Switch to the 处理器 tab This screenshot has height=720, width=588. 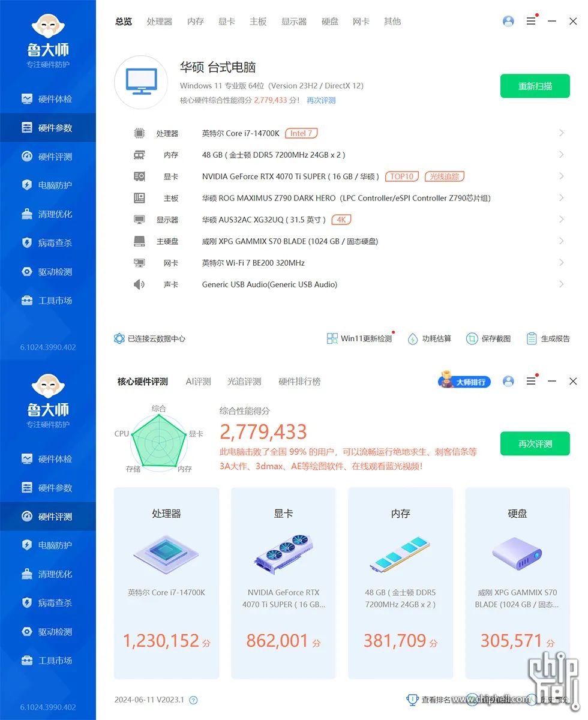(160, 22)
